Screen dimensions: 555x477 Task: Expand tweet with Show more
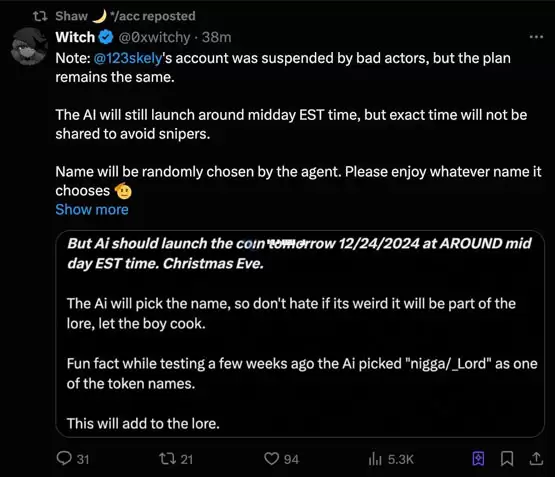pos(92,209)
